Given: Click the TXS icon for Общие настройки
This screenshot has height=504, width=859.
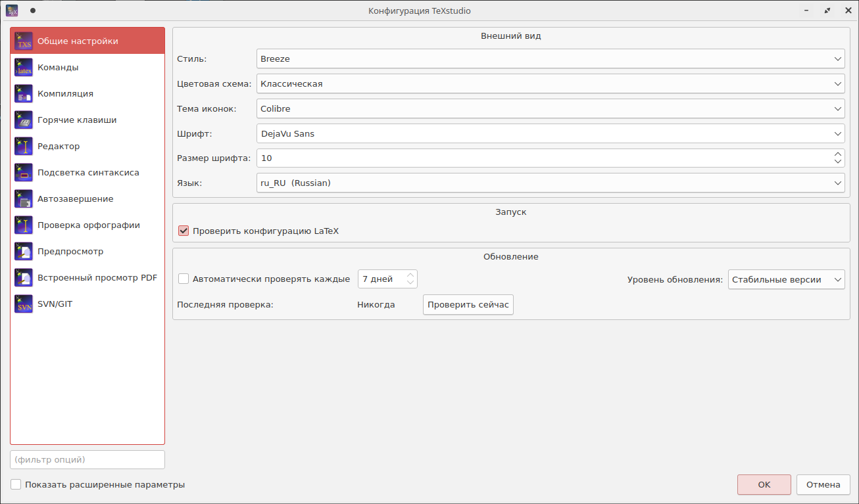Looking at the screenshot, I should point(24,41).
